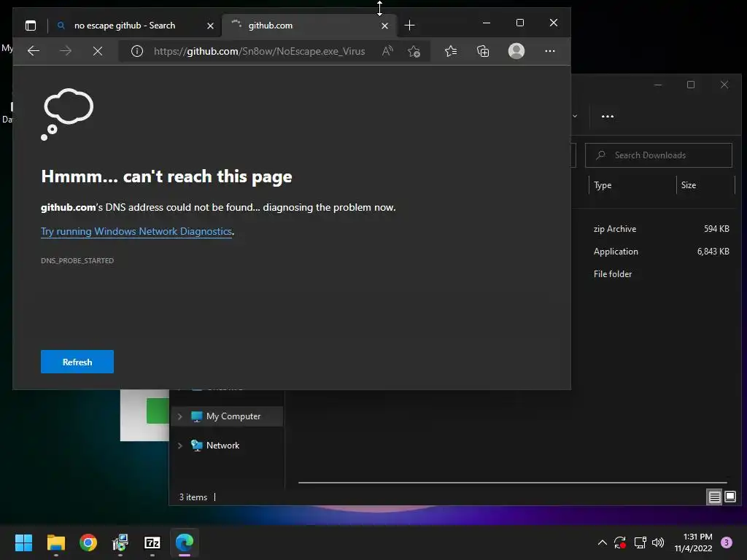The image size is (747, 560).
Task: Open the volume tray icon
Action: point(658,542)
